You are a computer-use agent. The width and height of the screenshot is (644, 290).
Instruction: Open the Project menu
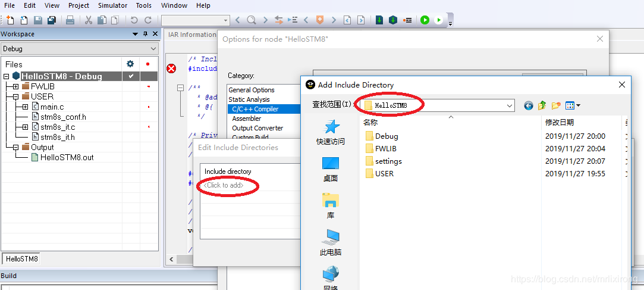tap(79, 5)
